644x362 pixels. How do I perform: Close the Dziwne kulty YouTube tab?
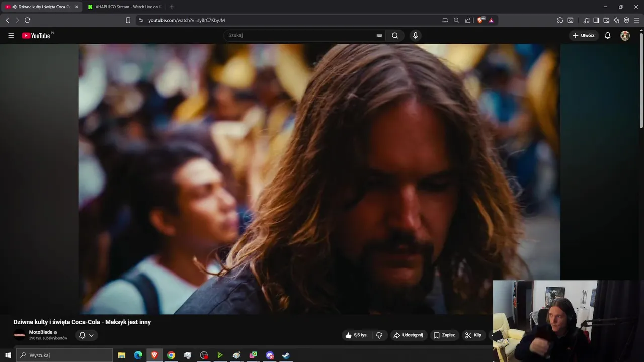pyautogui.click(x=76, y=7)
